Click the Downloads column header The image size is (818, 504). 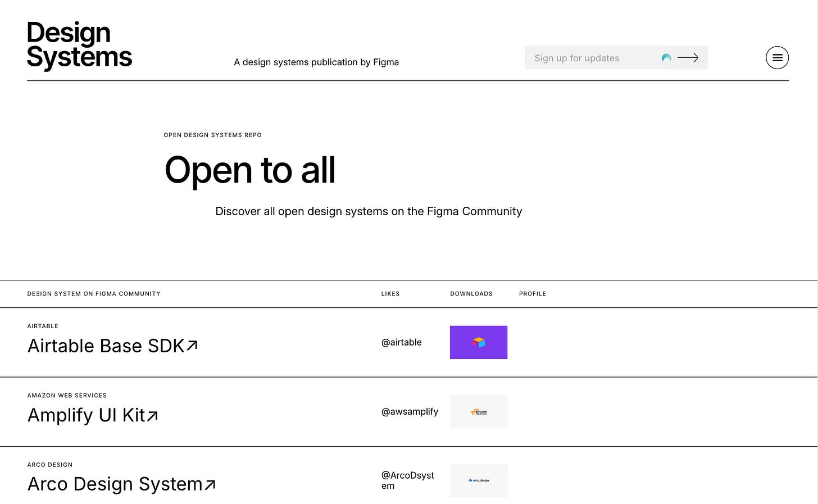(471, 294)
